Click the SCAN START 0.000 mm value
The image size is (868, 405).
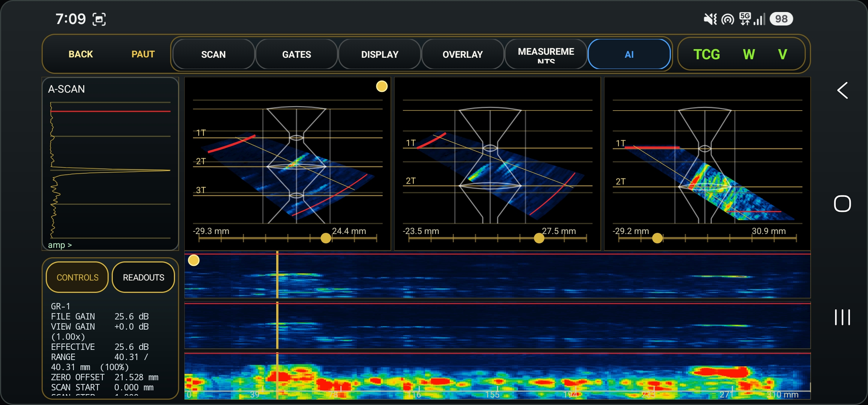[134, 387]
